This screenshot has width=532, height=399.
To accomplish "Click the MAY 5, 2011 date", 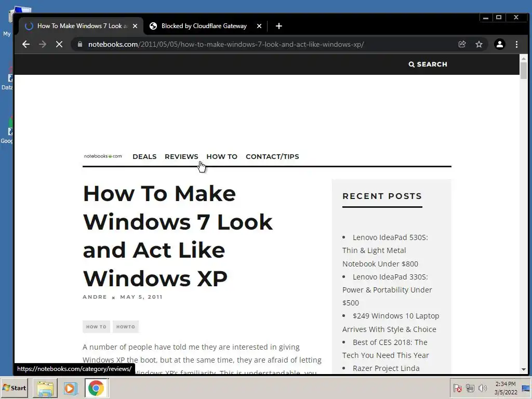I will point(141,297).
